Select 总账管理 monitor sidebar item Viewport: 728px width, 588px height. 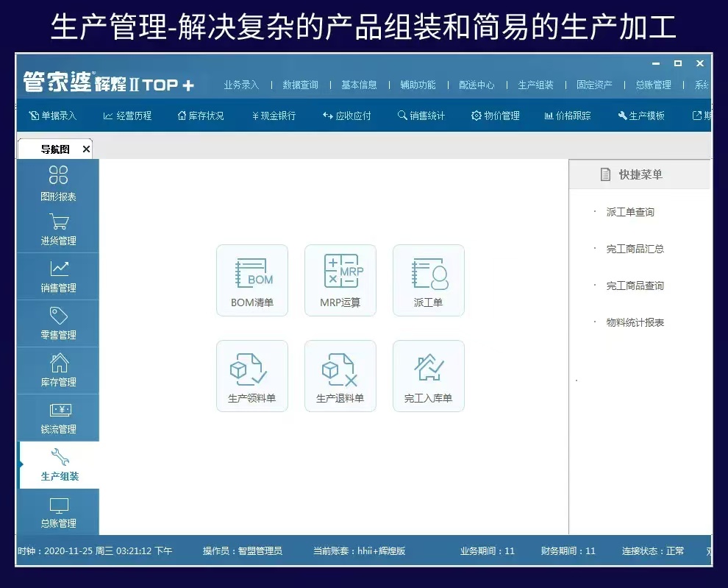coord(58,512)
